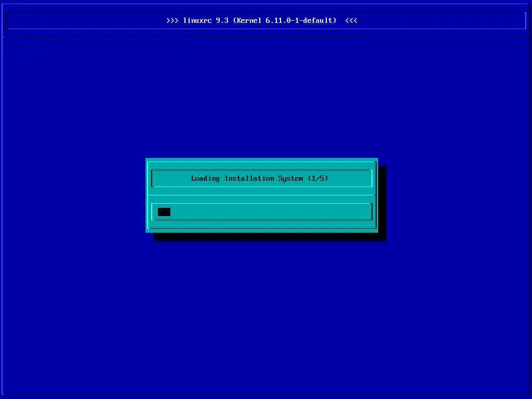Click the linuxrc 9.3 kernel title text
The width and height of the screenshot is (532, 399).
tap(262, 20)
